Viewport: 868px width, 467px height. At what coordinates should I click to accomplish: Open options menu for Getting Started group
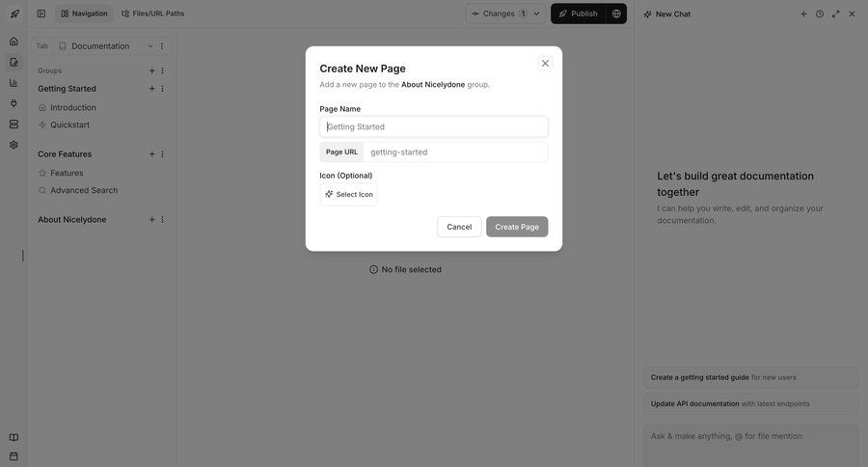[x=162, y=89]
